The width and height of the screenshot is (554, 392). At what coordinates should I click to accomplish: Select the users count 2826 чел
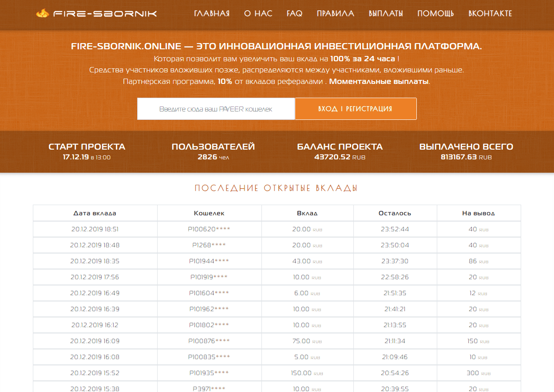click(x=214, y=157)
